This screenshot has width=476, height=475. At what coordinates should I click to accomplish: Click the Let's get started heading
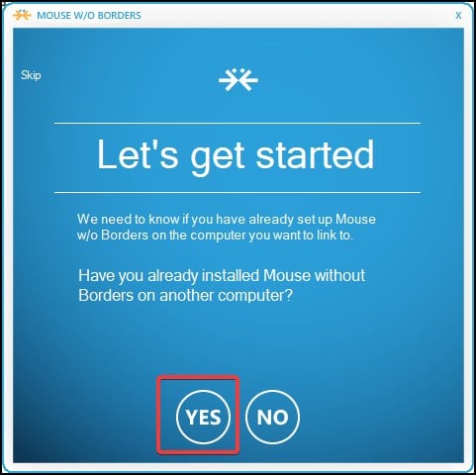pos(236,155)
